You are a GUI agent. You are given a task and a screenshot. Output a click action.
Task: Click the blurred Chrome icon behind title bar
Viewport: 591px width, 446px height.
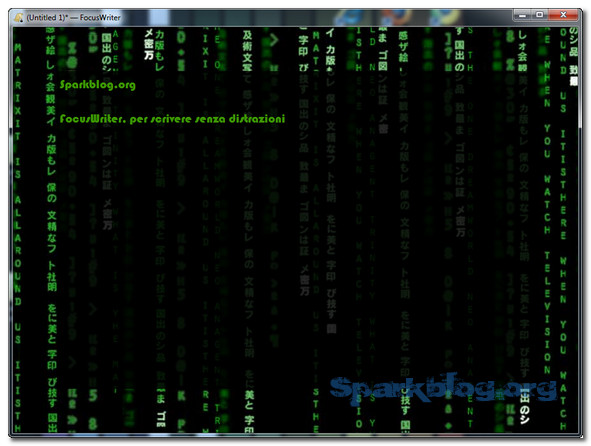point(445,18)
